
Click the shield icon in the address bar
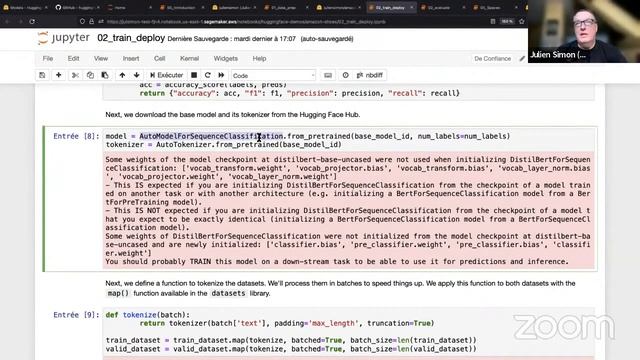click(x=82, y=21)
